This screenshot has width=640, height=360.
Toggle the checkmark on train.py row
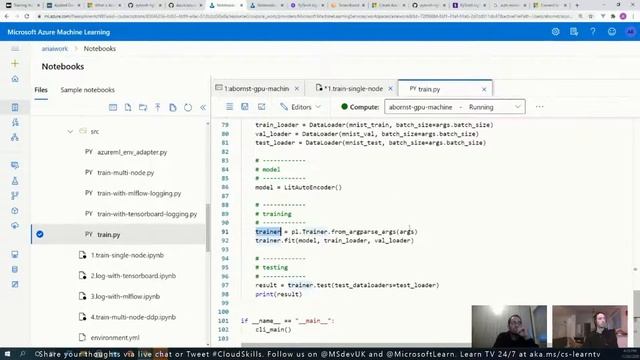coord(40,234)
